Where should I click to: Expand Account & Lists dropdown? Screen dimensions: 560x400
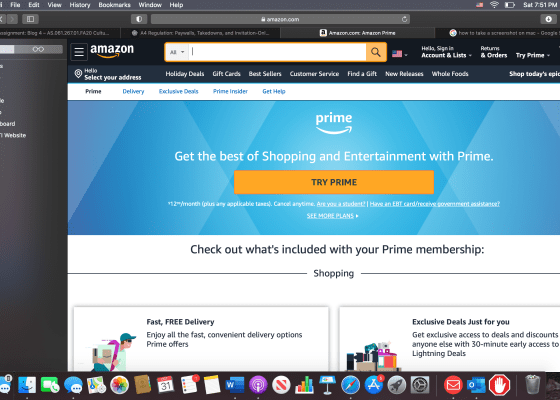446,52
